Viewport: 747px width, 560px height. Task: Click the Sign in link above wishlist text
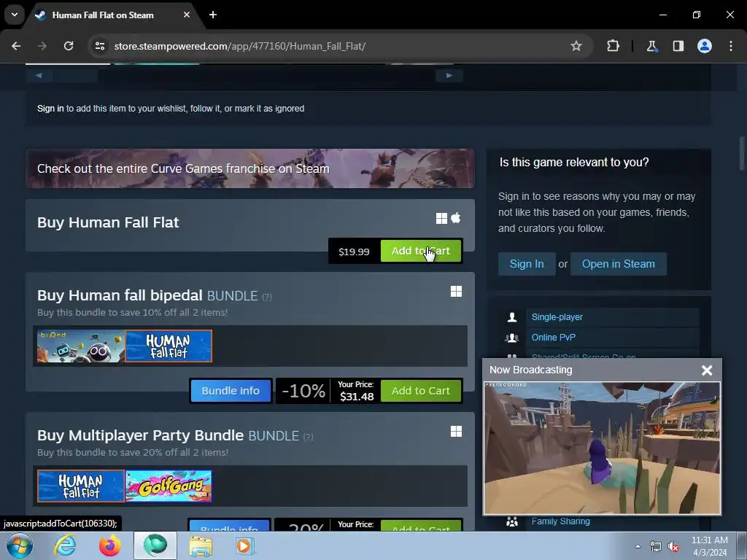[50, 109]
